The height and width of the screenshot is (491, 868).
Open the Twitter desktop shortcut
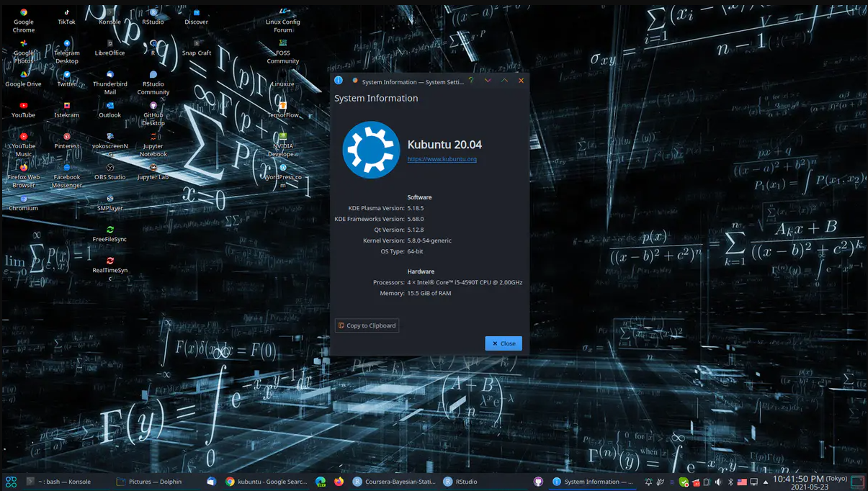[66, 78]
